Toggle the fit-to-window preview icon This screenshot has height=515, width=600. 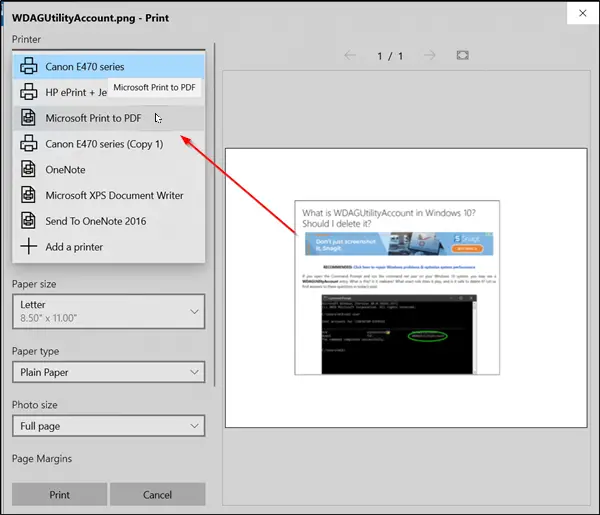click(x=463, y=55)
